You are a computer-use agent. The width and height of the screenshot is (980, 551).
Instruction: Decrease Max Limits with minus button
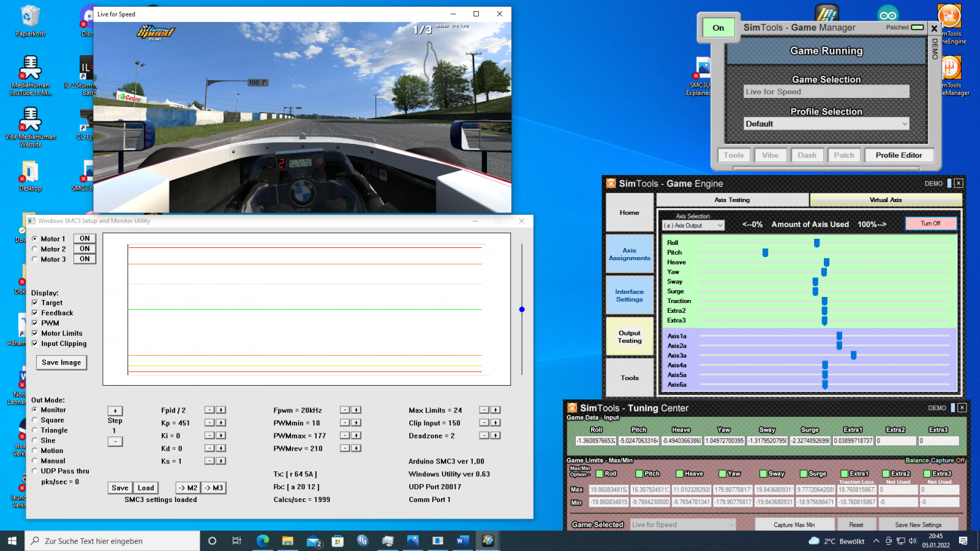click(484, 410)
